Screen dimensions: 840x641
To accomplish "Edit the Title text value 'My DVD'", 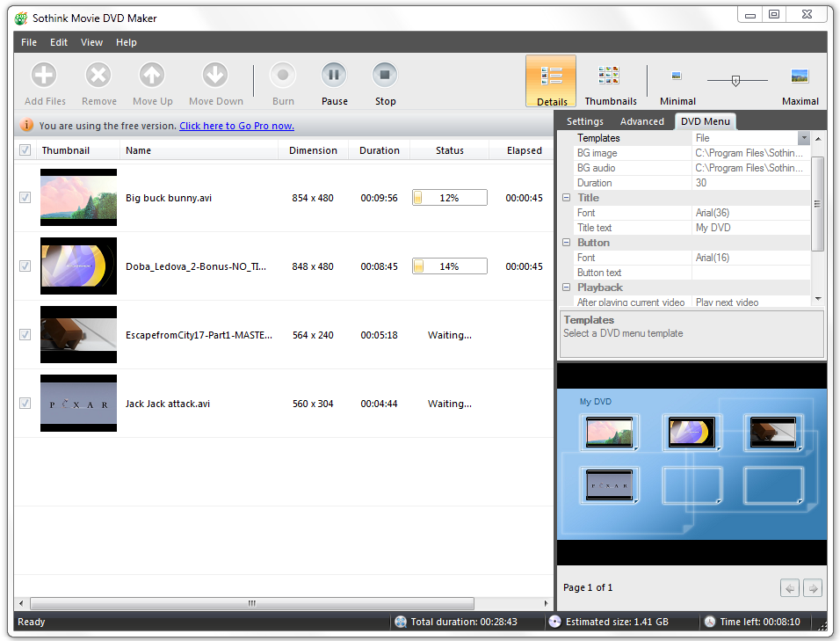I will pyautogui.click(x=750, y=228).
